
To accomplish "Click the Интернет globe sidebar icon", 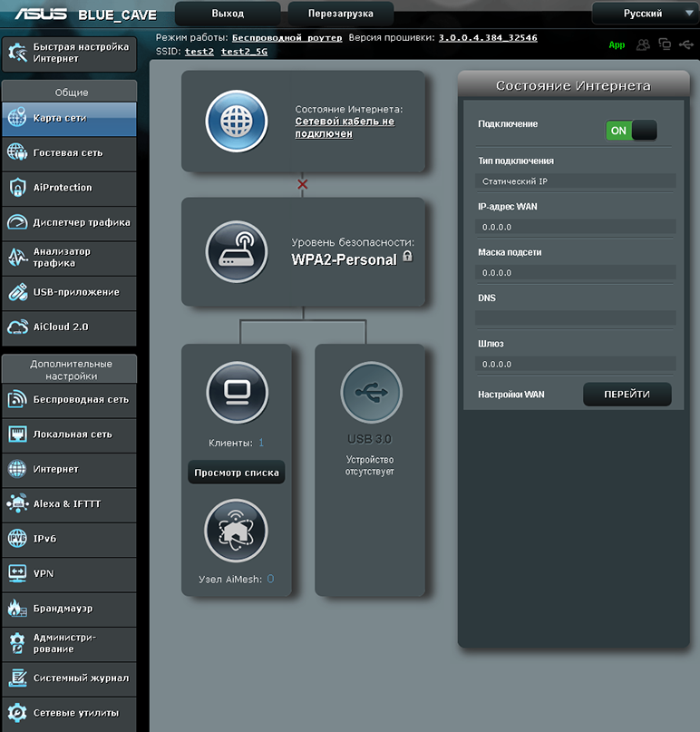I will coord(17,469).
